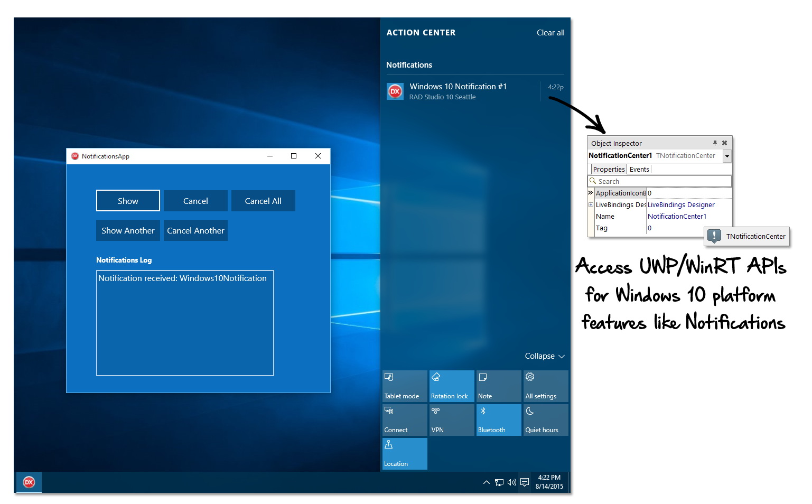Click the Show button in NotificationsApp
This screenshot has width=812, height=504.
[x=128, y=201]
